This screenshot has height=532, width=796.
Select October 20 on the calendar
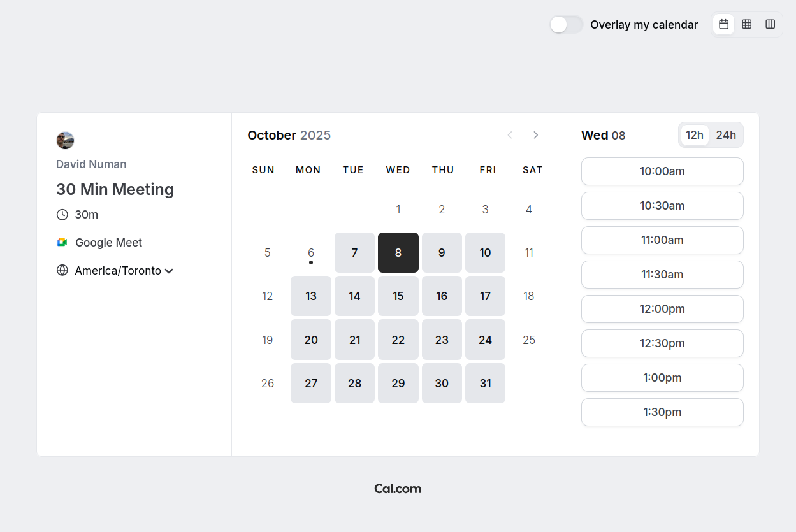pos(311,340)
